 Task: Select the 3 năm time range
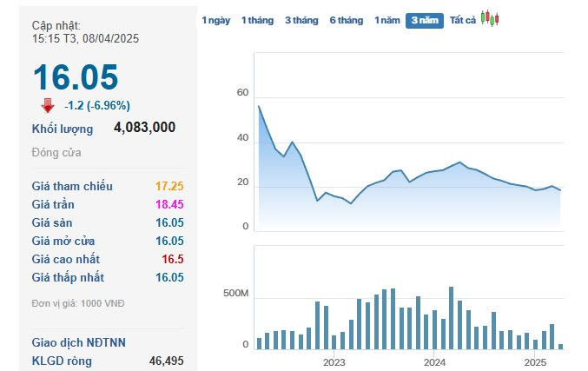click(425, 20)
